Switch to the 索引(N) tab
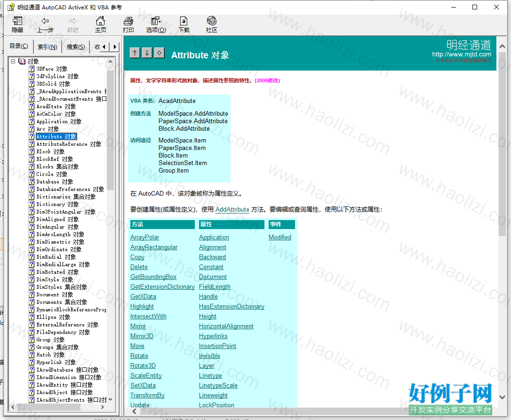The width and height of the screenshot is (511, 420). click(47, 47)
